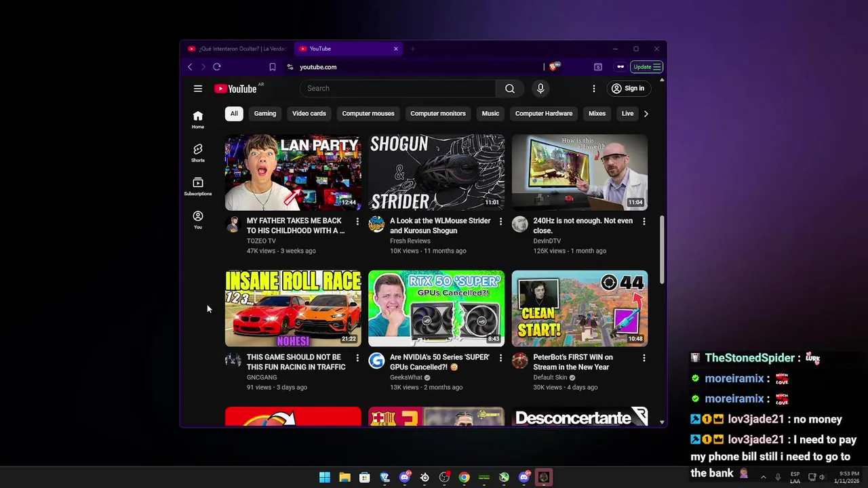Open more actions for WLMouse Strider video

point(500,222)
